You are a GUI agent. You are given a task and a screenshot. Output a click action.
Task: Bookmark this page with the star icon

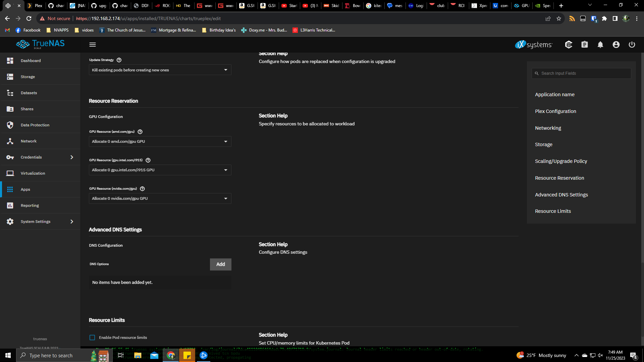[559, 18]
